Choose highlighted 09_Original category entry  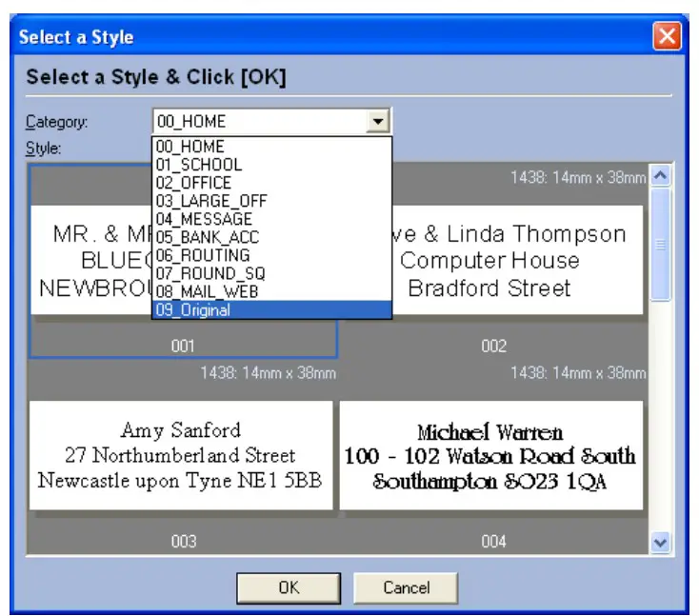[x=272, y=309]
